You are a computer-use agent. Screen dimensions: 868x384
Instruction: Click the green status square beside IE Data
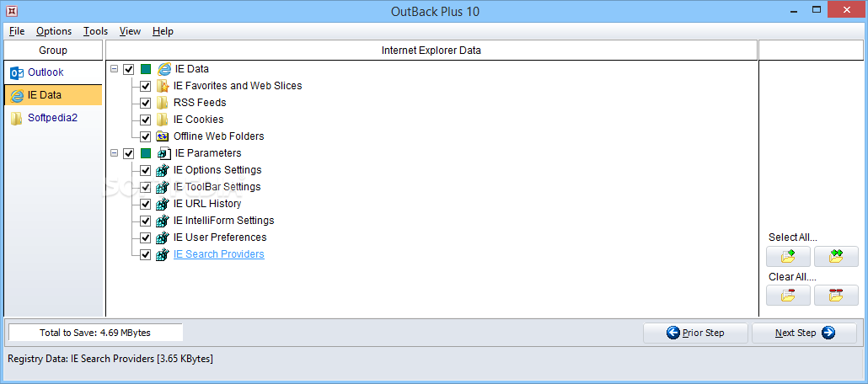click(x=146, y=69)
